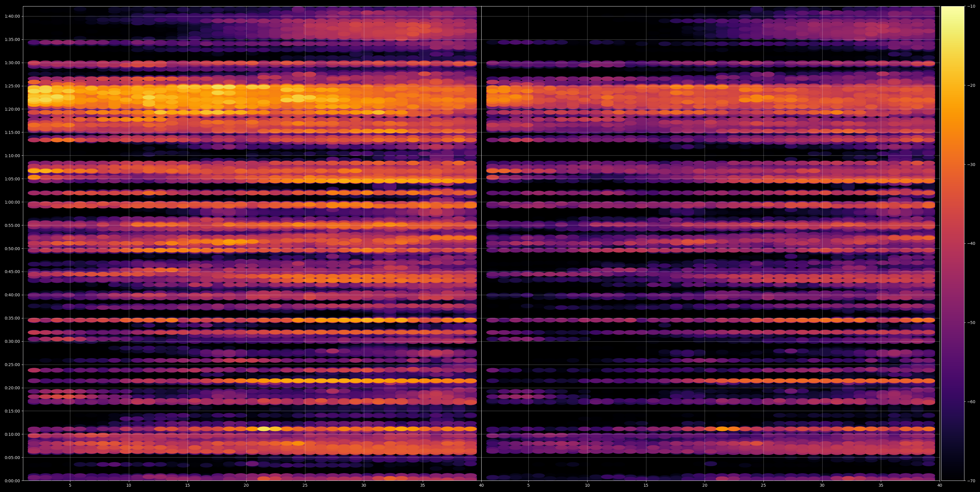Select tick label 5 under right plot
Image resolution: width=980 pixels, height=492 pixels.
(x=528, y=486)
